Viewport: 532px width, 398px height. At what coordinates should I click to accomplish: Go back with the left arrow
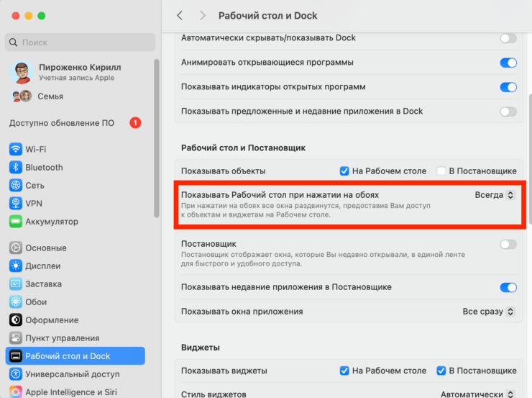click(180, 15)
